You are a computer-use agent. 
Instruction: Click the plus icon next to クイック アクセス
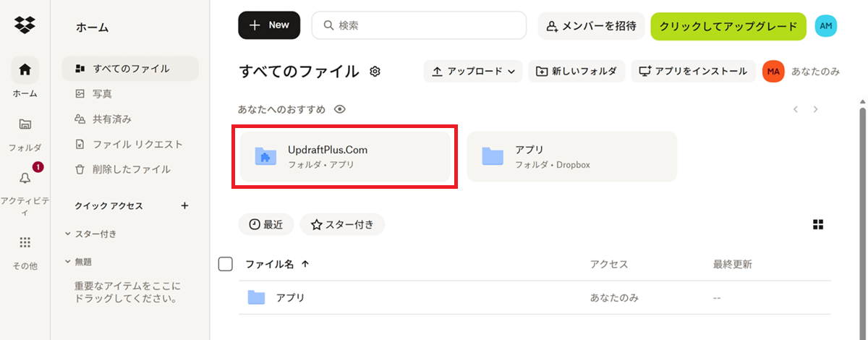pyautogui.click(x=184, y=205)
